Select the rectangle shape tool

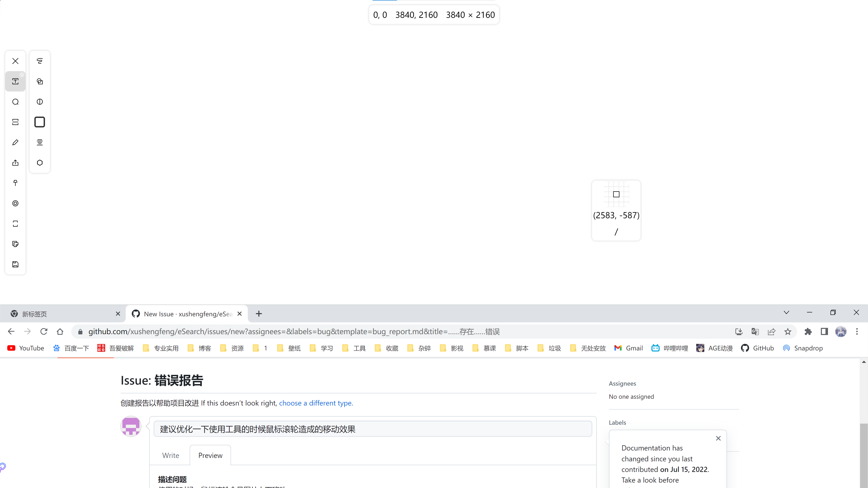click(x=40, y=122)
